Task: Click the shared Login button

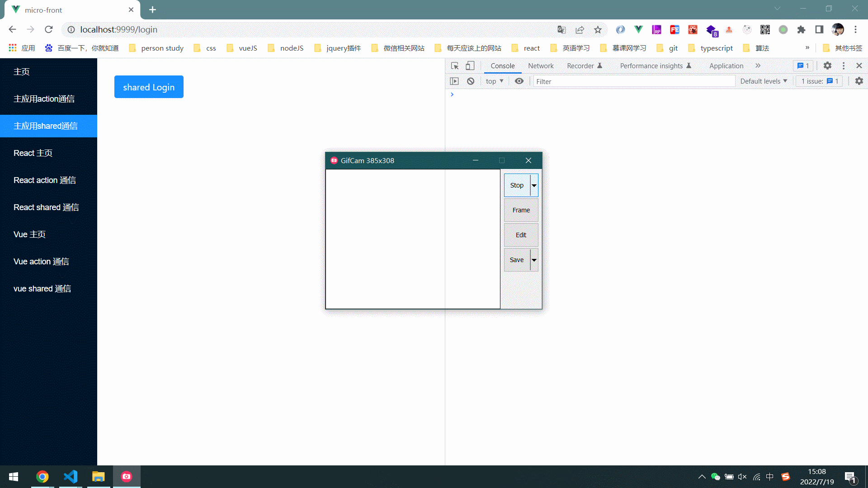Action: 149,87
